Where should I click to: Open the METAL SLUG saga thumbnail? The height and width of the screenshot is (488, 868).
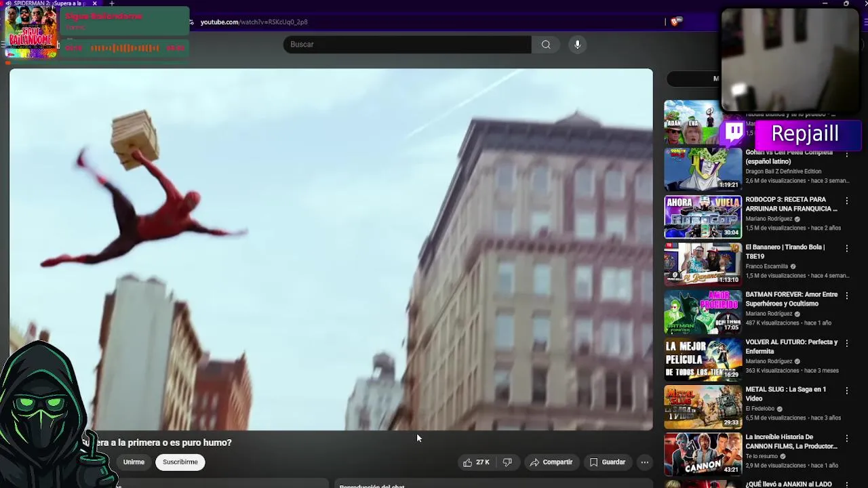pyautogui.click(x=703, y=407)
